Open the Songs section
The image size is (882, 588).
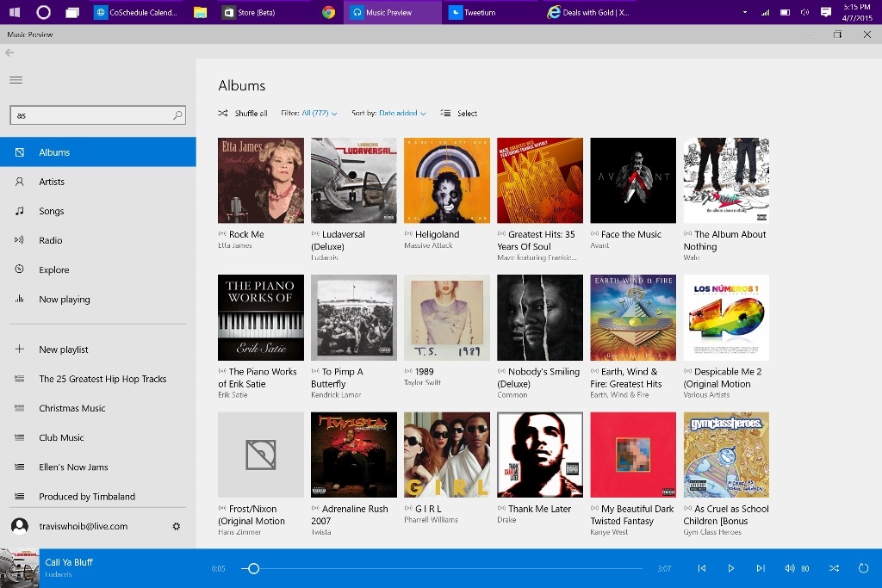(x=98, y=211)
